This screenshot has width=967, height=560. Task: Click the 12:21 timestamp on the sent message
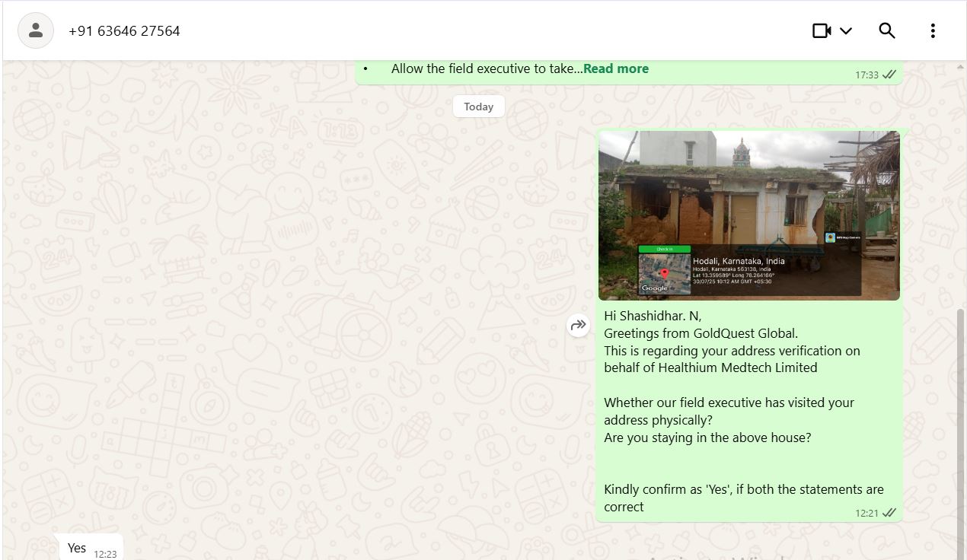pos(866,513)
